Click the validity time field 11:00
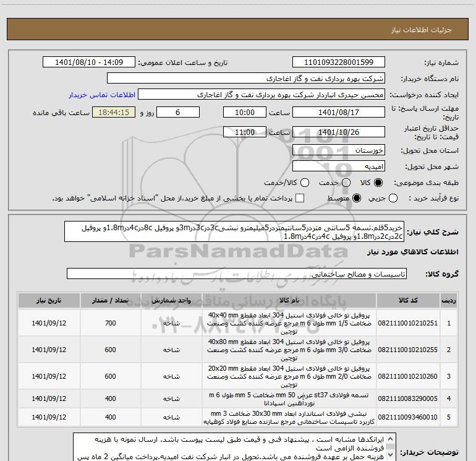The width and height of the screenshot is (476, 461). click(x=245, y=132)
